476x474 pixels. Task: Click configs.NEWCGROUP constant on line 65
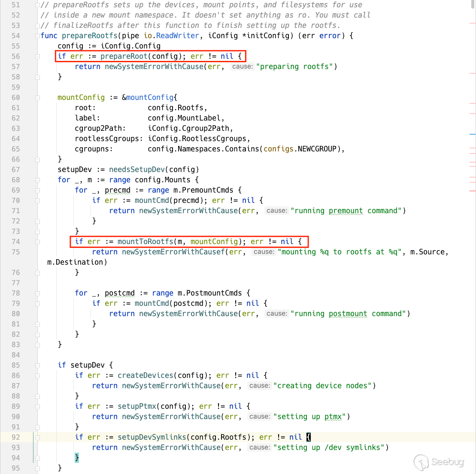click(x=300, y=149)
